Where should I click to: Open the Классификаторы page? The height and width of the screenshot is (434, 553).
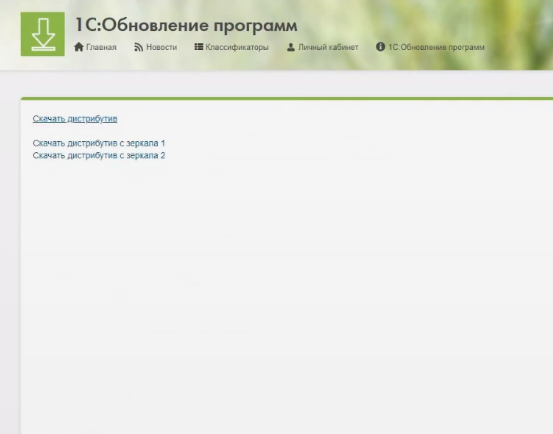237,47
